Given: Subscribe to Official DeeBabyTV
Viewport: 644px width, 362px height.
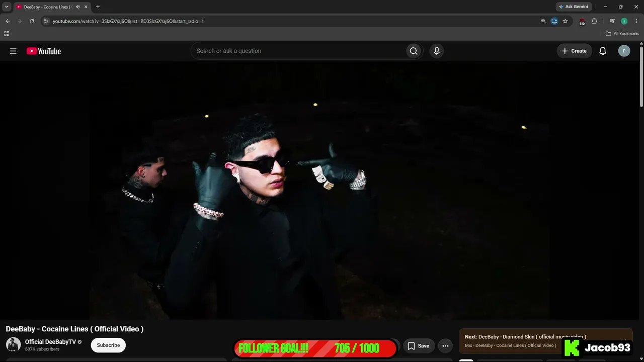Looking at the screenshot, I should [108, 345].
